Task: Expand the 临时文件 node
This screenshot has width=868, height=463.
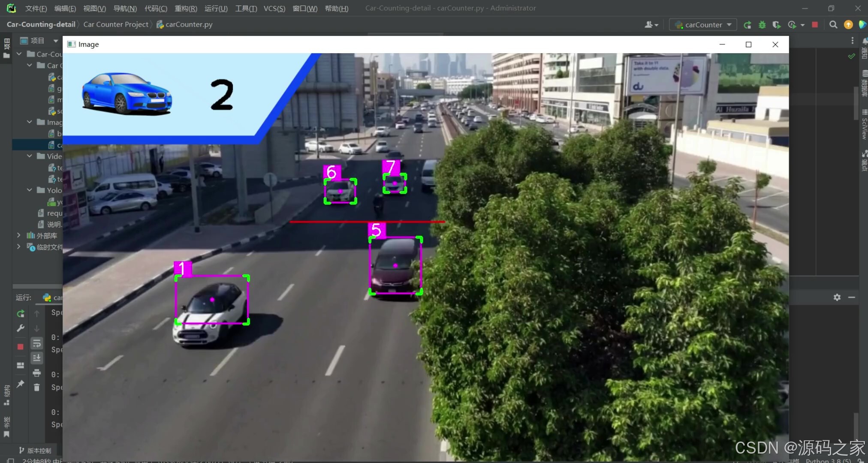Action: 18,247
